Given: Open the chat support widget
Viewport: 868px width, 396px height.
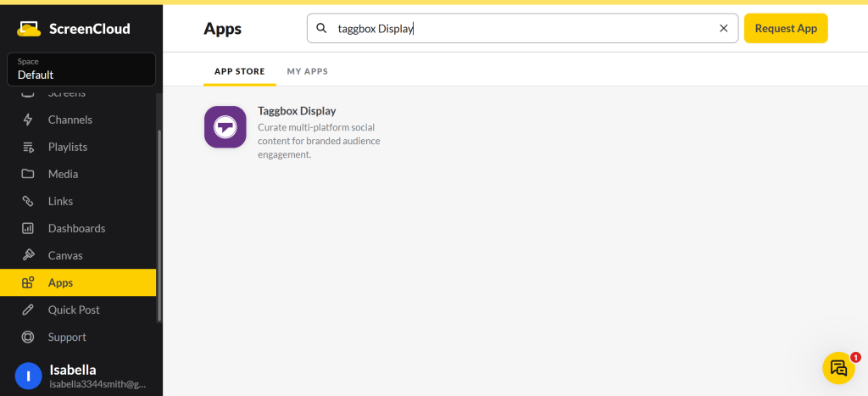Looking at the screenshot, I should 838,368.
